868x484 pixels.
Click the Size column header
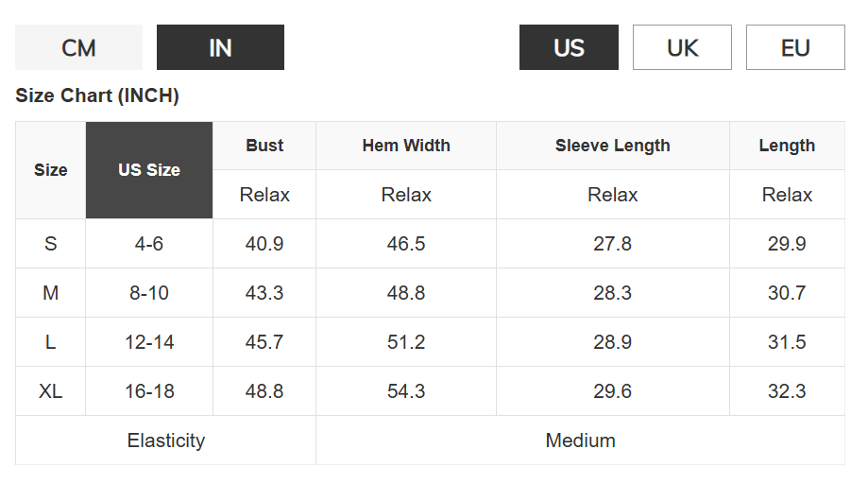(x=51, y=170)
